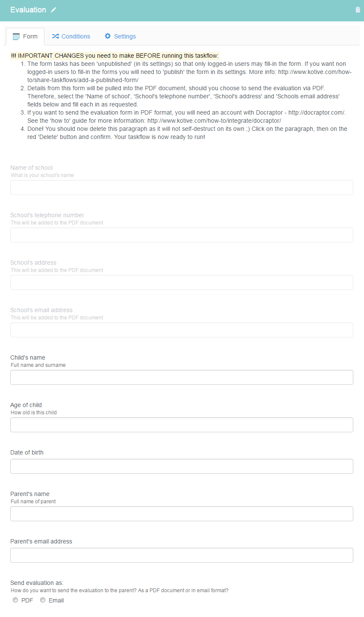Viewport: 364px width, 617px height.
Task: Click the School's address input box
Action: [x=182, y=282]
